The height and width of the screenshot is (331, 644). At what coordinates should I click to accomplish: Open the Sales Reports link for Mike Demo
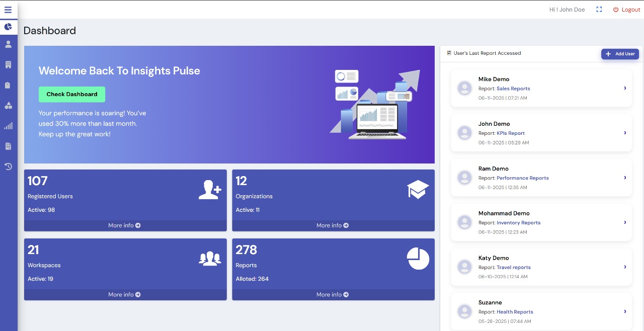(513, 89)
